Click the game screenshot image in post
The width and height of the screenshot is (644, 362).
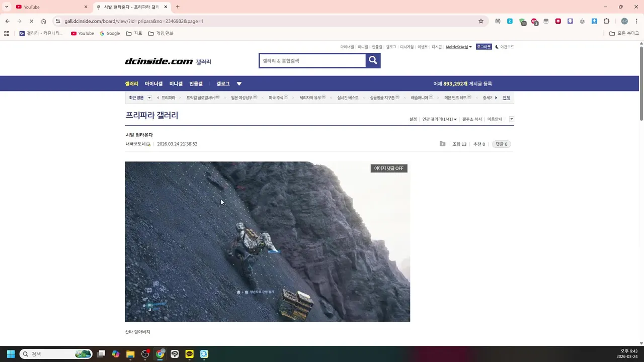coord(268,241)
